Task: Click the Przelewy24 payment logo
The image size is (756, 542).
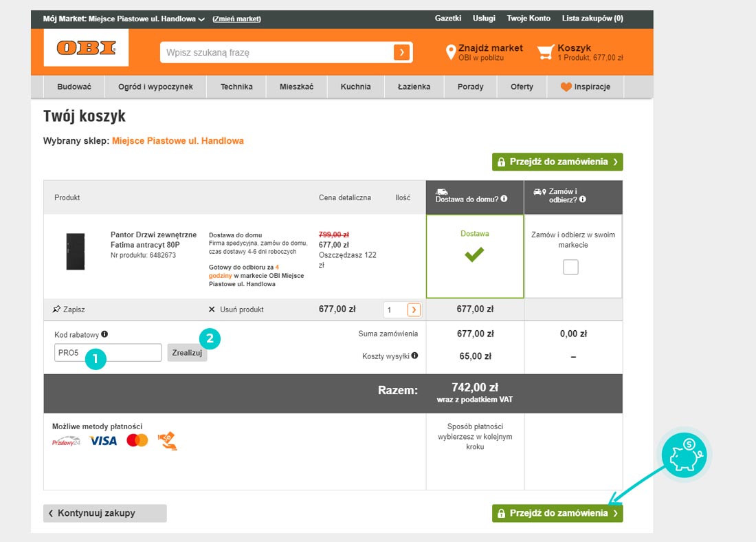Action: [66, 441]
